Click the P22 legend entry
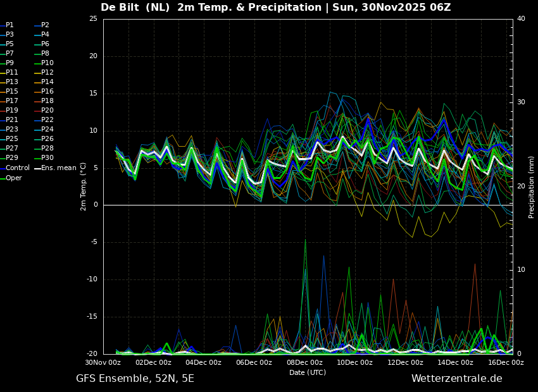The width and height of the screenshot is (538, 392). [47, 120]
